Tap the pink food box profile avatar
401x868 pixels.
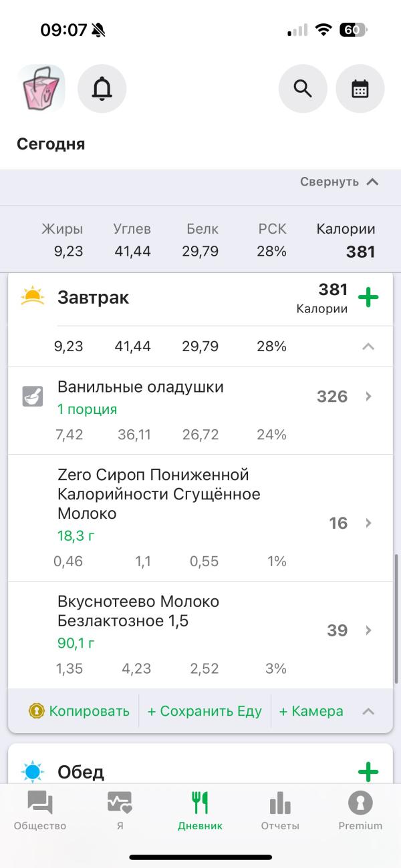coord(41,89)
